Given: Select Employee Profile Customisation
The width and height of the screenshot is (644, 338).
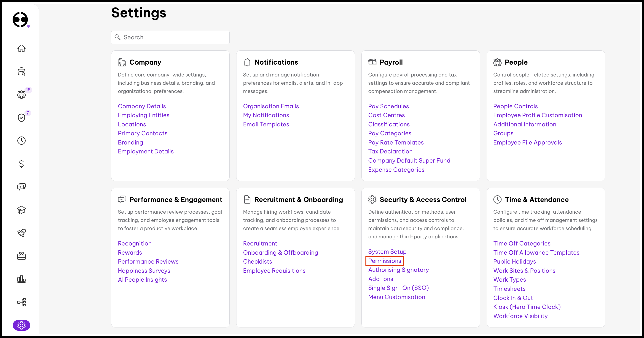Looking at the screenshot, I should pyautogui.click(x=537, y=115).
